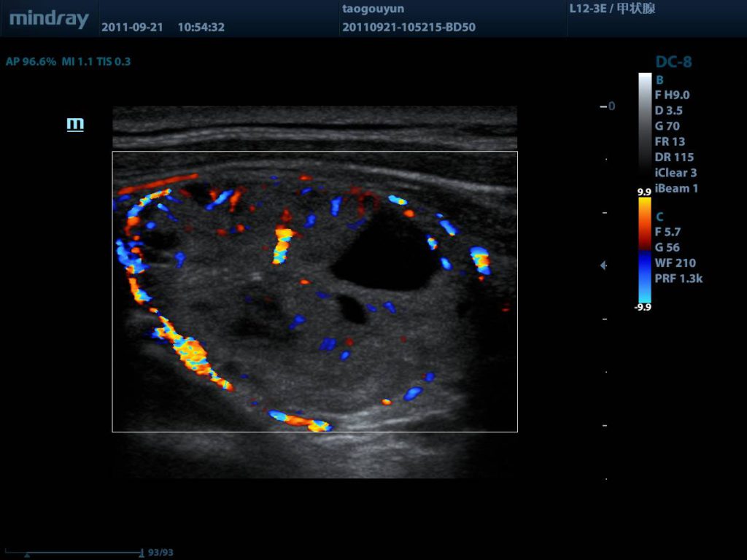This screenshot has height=560, width=747.
Task: Click the color Doppler velocity scale bar
Action: 645,249
